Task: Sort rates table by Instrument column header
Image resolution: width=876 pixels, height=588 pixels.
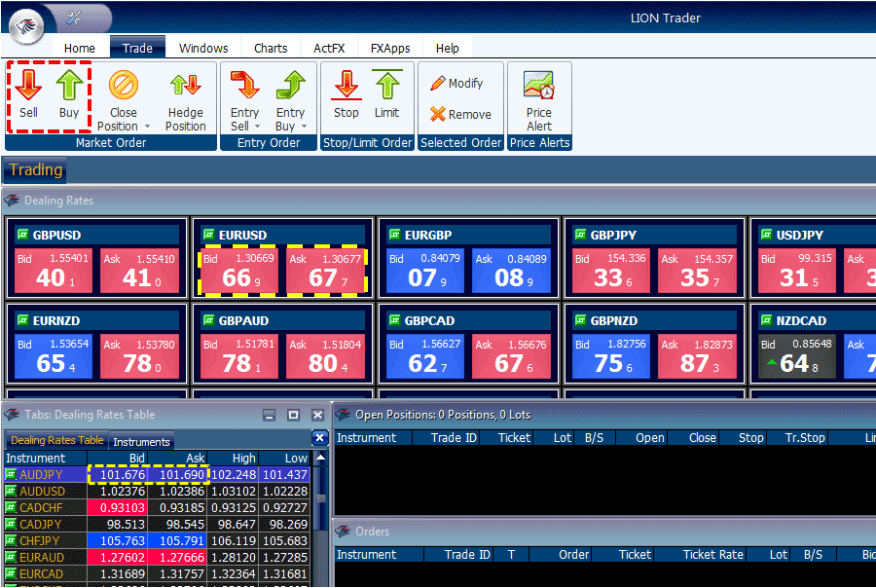Action: click(x=45, y=459)
